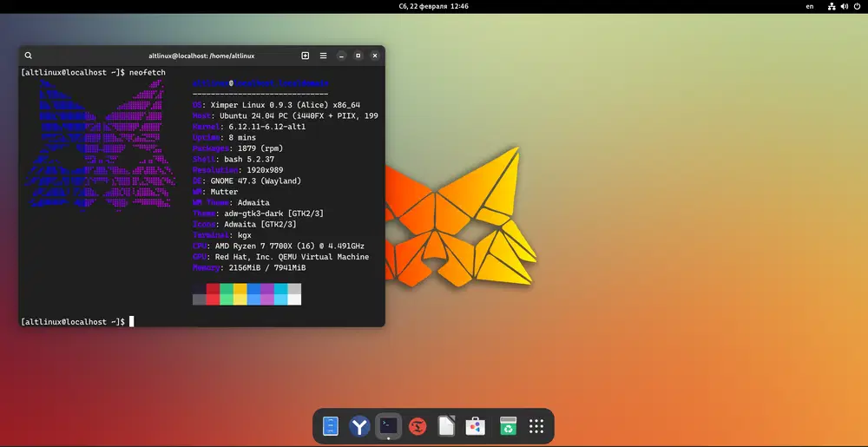Open the terminal hamburger menu
868x447 pixels.
point(324,56)
